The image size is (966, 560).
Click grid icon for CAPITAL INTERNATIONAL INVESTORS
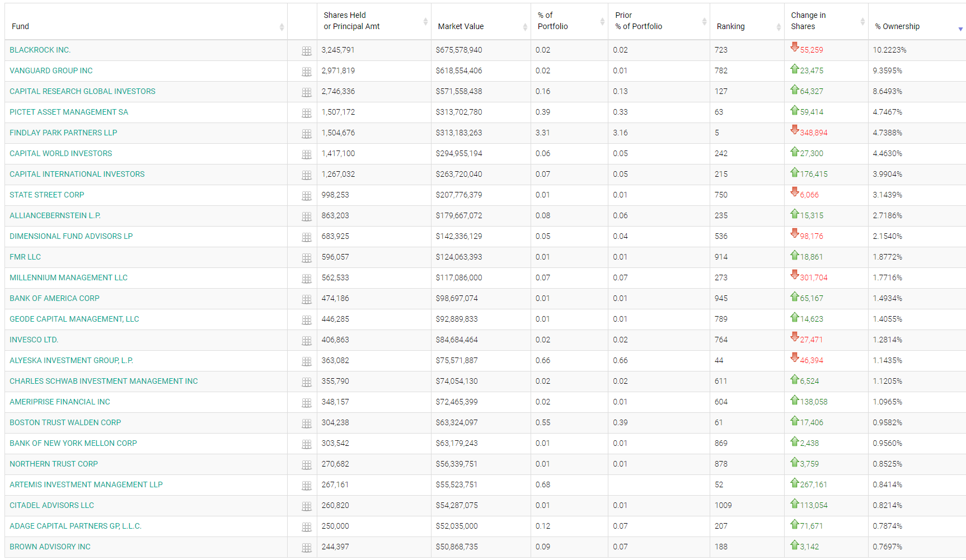307,175
